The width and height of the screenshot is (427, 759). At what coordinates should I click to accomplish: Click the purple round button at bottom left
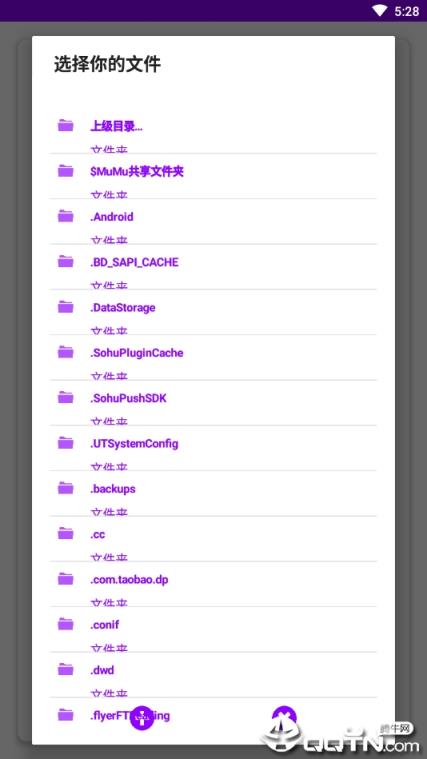click(x=142, y=718)
